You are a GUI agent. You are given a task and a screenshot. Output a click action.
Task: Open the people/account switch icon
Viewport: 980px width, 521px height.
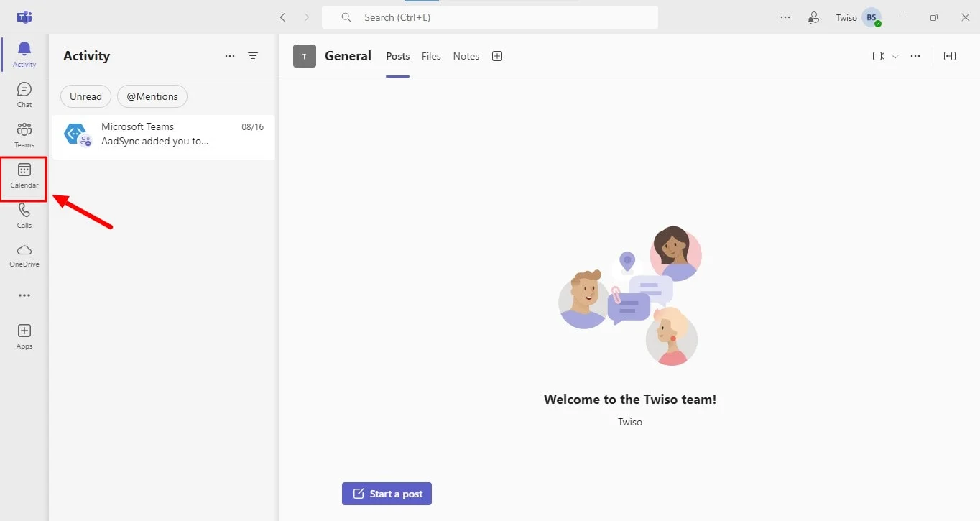(x=813, y=17)
